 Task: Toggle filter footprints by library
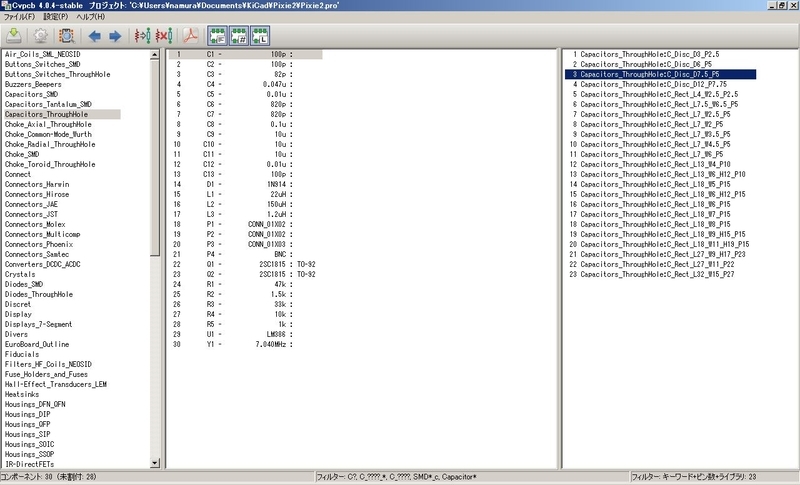pos(259,36)
